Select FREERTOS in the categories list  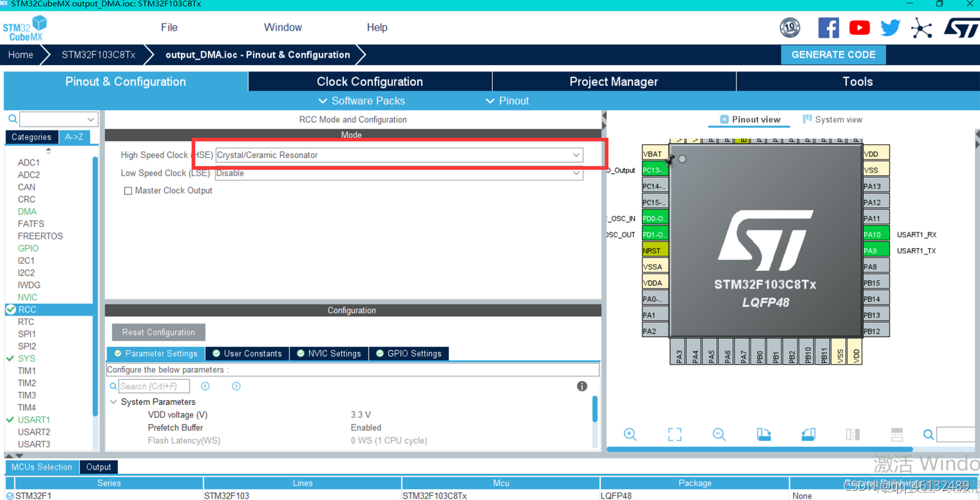40,236
